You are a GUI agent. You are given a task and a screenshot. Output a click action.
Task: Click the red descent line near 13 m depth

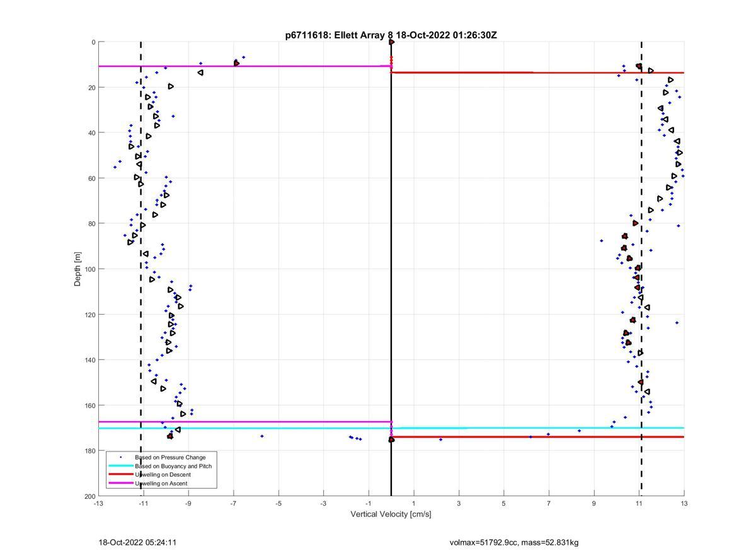(x=537, y=73)
